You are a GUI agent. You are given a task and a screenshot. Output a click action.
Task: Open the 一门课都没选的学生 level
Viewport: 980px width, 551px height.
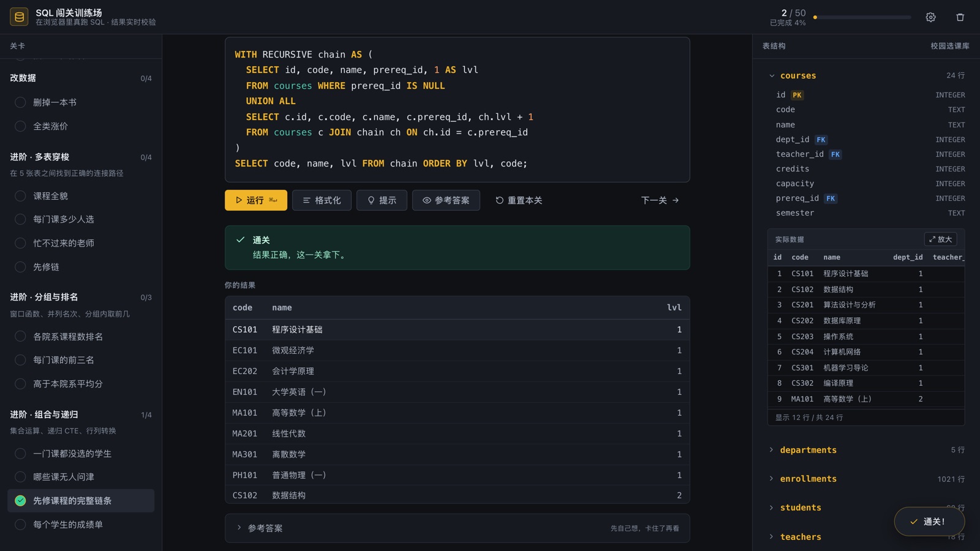coord(81,454)
